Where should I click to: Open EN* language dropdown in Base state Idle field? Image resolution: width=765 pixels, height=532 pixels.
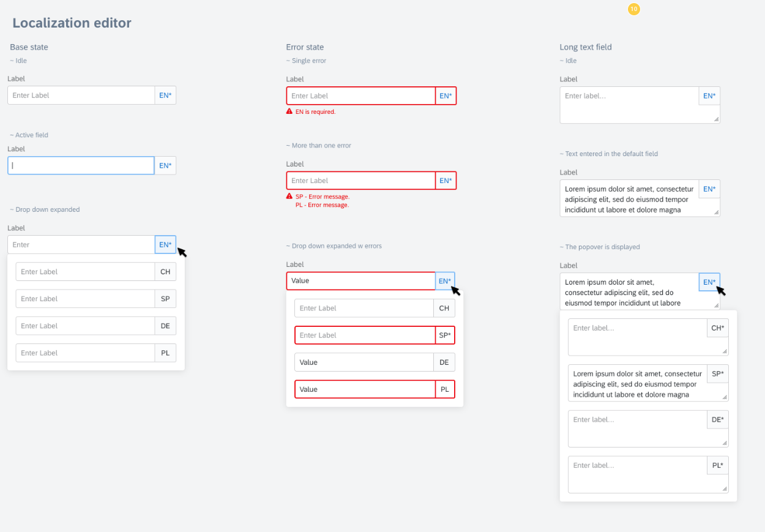coord(165,96)
